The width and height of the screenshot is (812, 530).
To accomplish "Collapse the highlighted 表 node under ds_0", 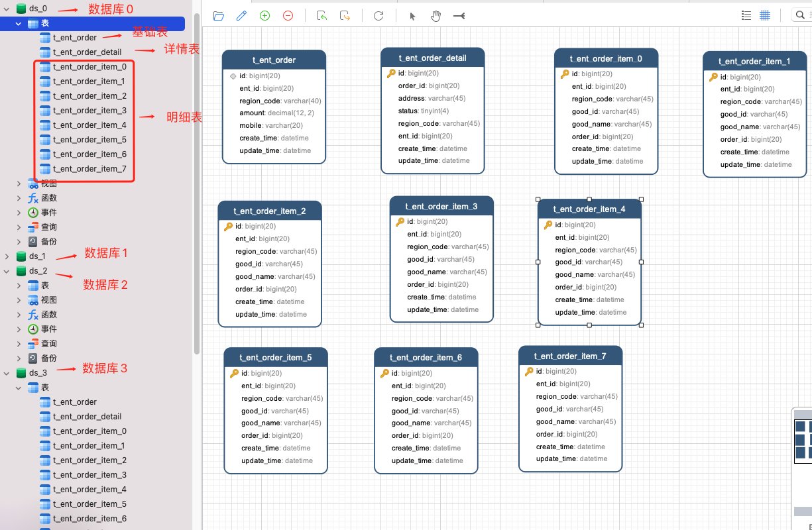I will [x=19, y=24].
